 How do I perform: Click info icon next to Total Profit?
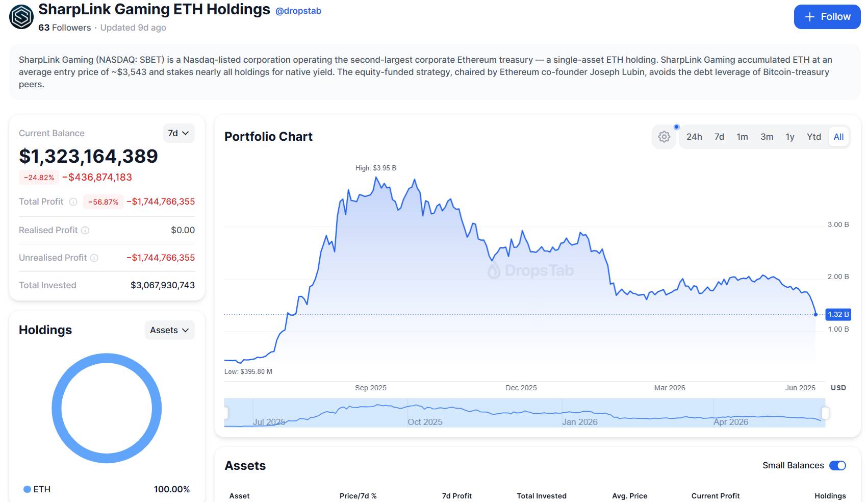click(x=73, y=202)
